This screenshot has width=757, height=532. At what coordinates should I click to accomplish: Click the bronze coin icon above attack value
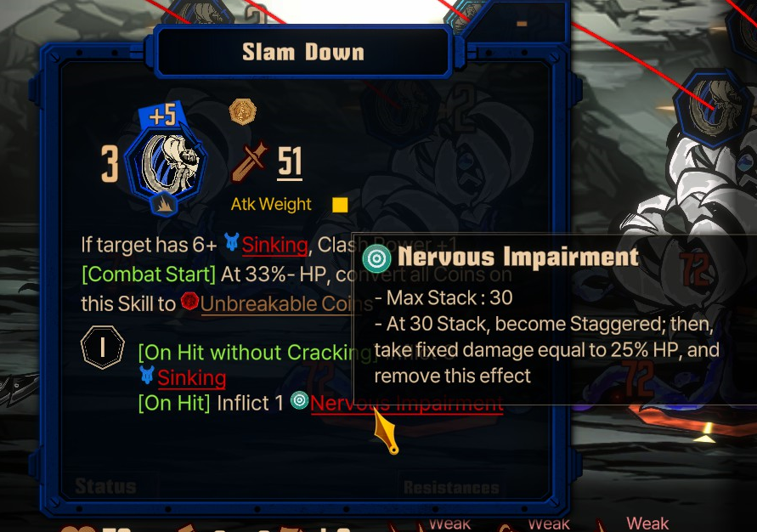(242, 112)
